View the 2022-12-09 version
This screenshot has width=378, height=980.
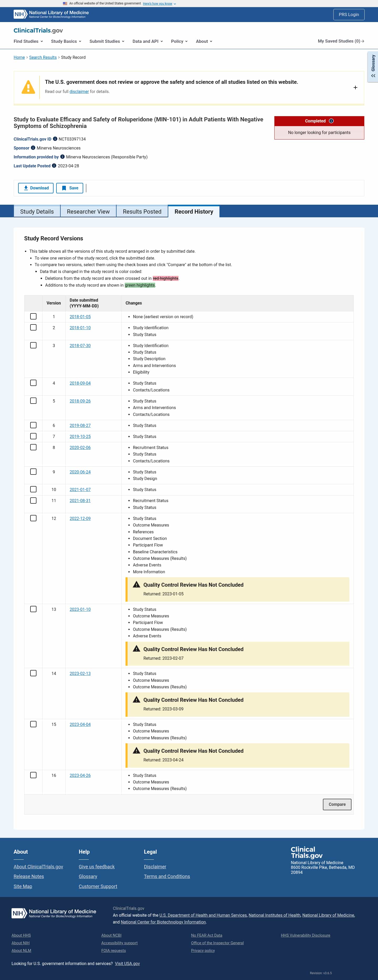[x=80, y=519]
